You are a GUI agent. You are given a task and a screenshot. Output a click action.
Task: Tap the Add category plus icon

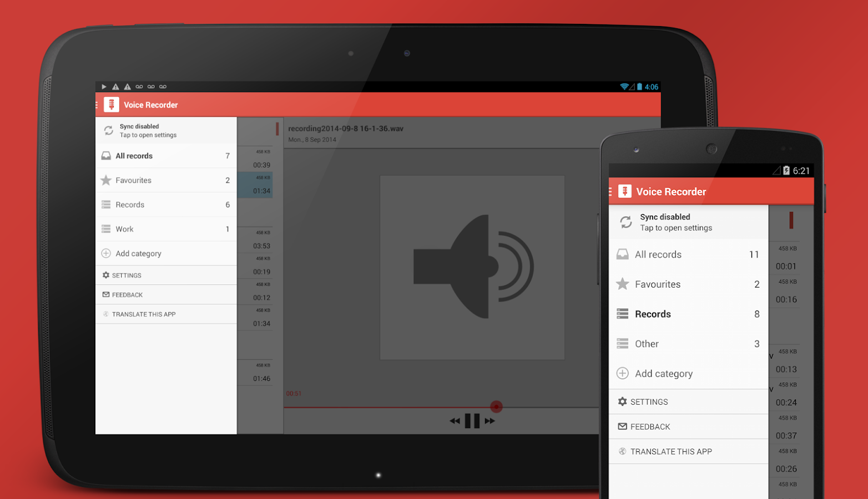click(x=106, y=253)
